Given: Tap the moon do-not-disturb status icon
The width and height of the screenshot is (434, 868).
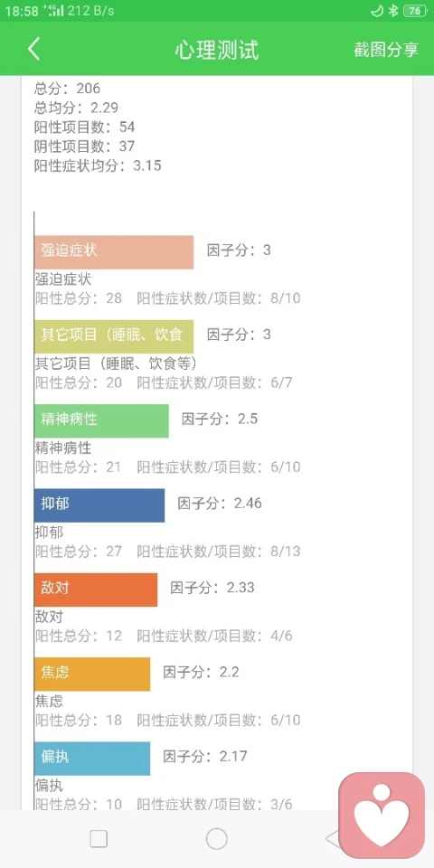Looking at the screenshot, I should coord(376,11).
